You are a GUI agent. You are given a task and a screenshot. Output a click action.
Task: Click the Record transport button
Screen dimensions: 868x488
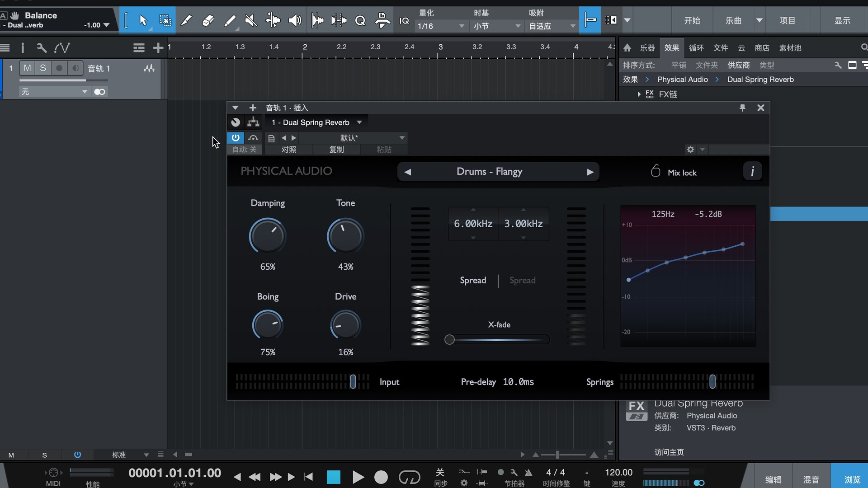point(381,477)
